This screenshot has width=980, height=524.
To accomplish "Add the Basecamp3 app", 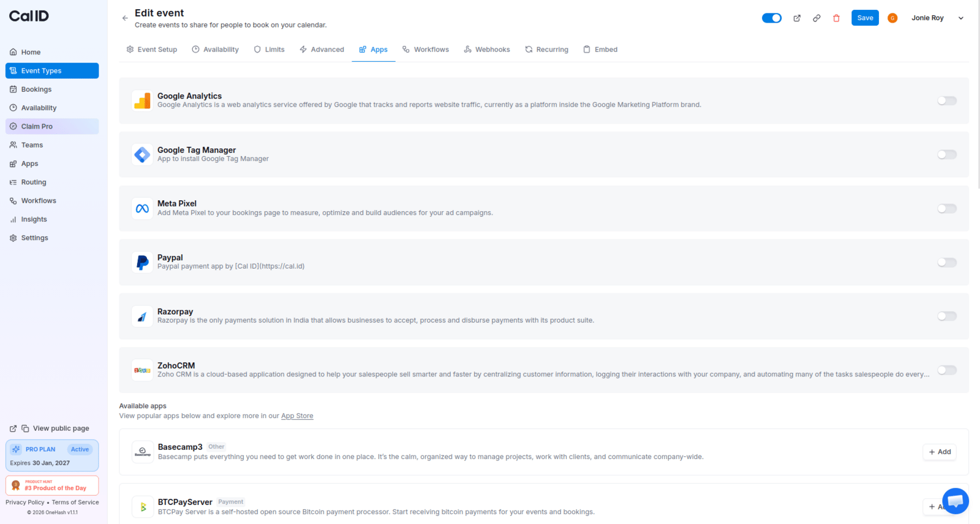I will click(940, 452).
